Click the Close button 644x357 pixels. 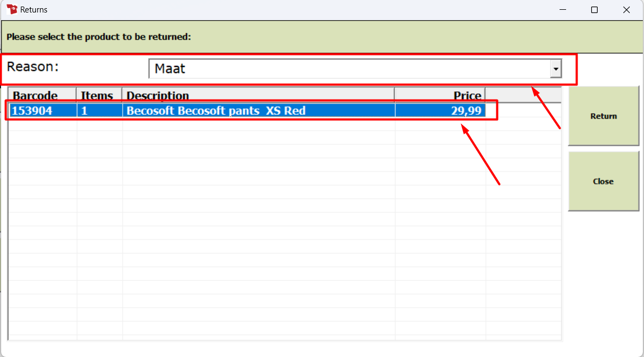(603, 181)
